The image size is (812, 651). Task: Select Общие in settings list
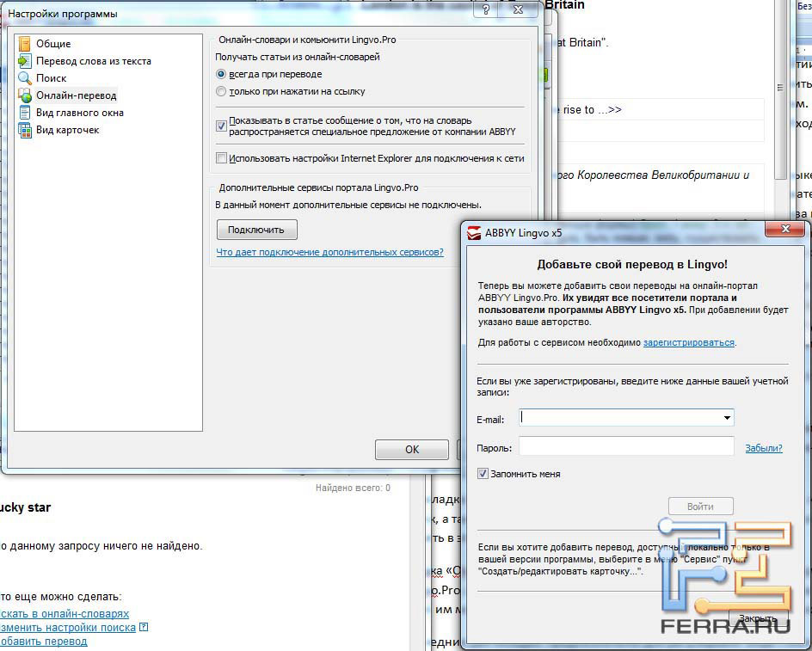53,44
